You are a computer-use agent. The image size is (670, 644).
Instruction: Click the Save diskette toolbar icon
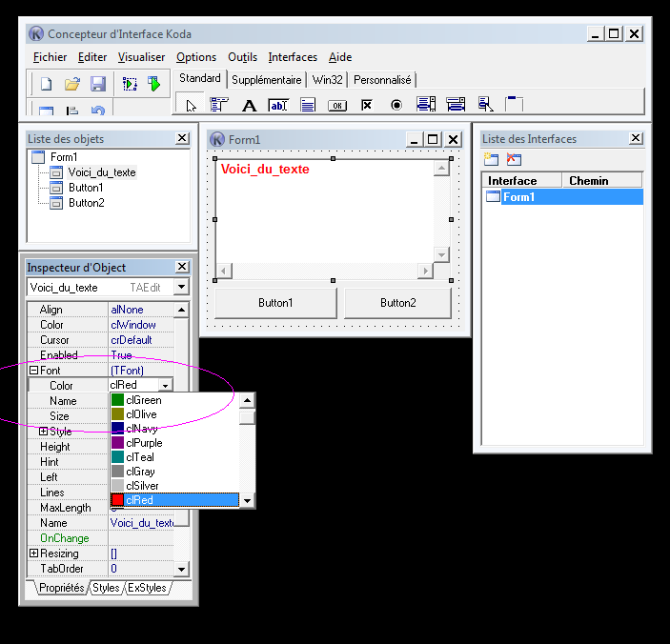pyautogui.click(x=96, y=85)
